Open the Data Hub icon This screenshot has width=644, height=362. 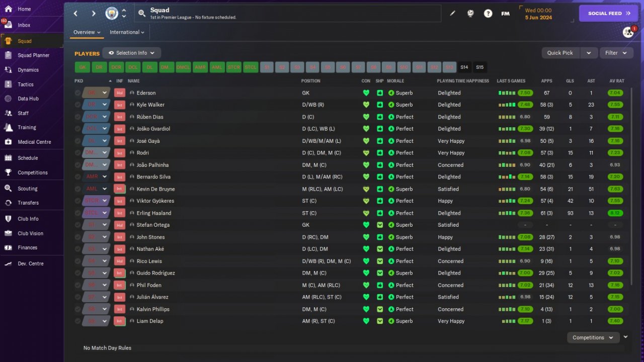[x=8, y=99]
